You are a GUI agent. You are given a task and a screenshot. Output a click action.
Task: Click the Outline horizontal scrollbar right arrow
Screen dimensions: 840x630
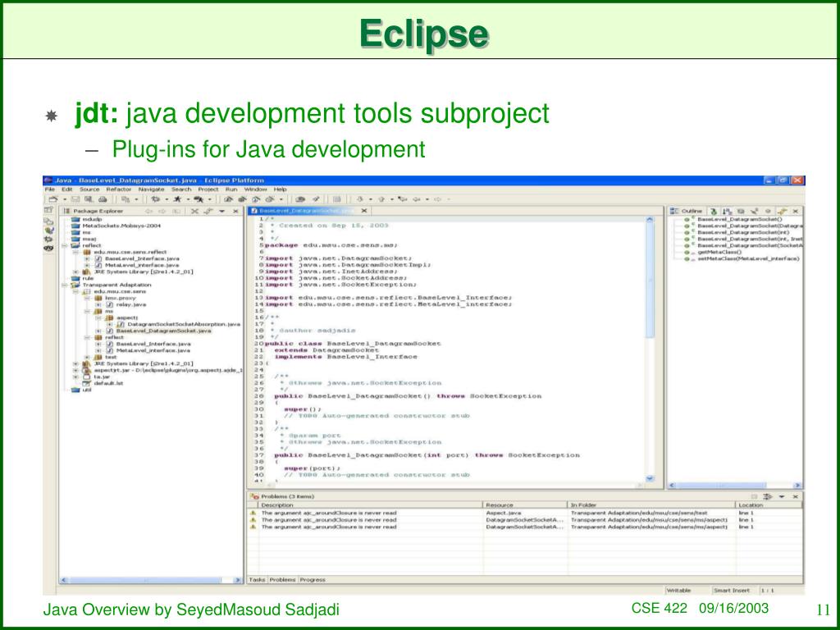(797, 486)
